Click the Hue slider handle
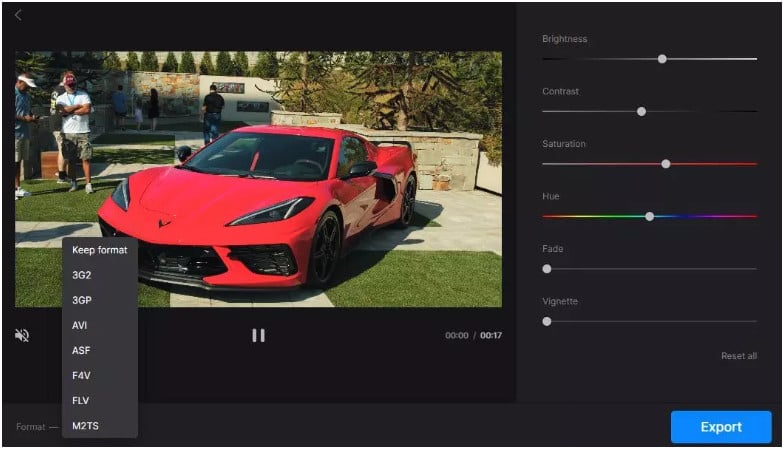 point(649,216)
